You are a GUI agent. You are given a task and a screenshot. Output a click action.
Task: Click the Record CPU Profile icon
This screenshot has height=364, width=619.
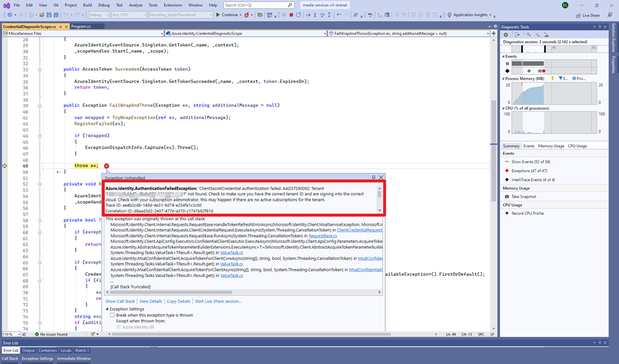point(506,213)
